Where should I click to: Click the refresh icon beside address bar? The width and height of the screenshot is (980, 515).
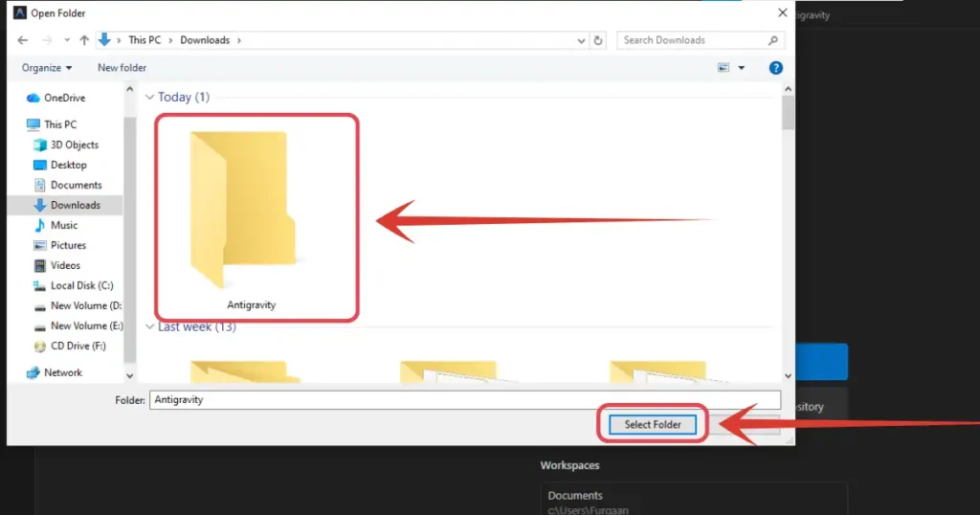pos(599,40)
